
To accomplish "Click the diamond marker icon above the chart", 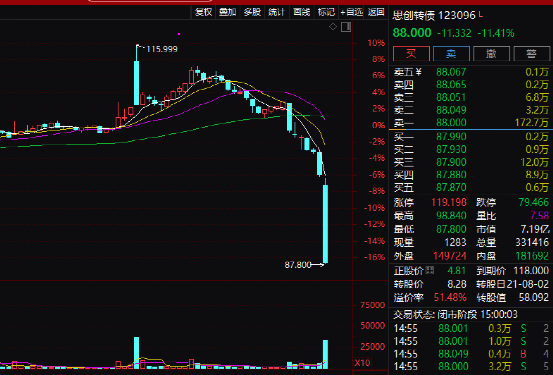I will [x=333, y=27].
